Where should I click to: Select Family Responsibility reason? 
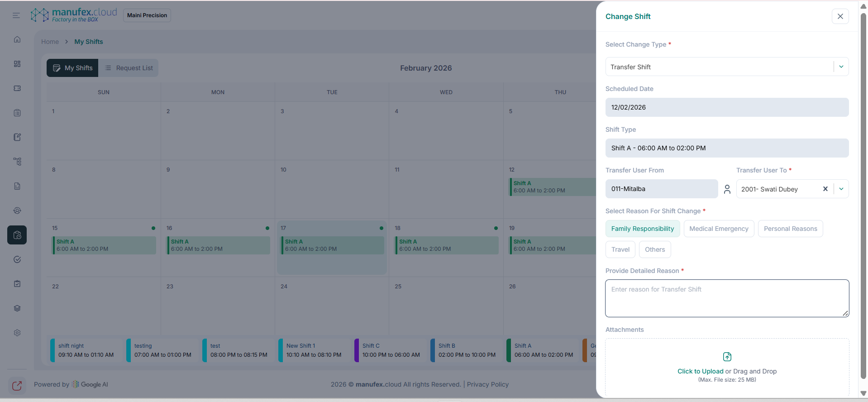click(642, 229)
